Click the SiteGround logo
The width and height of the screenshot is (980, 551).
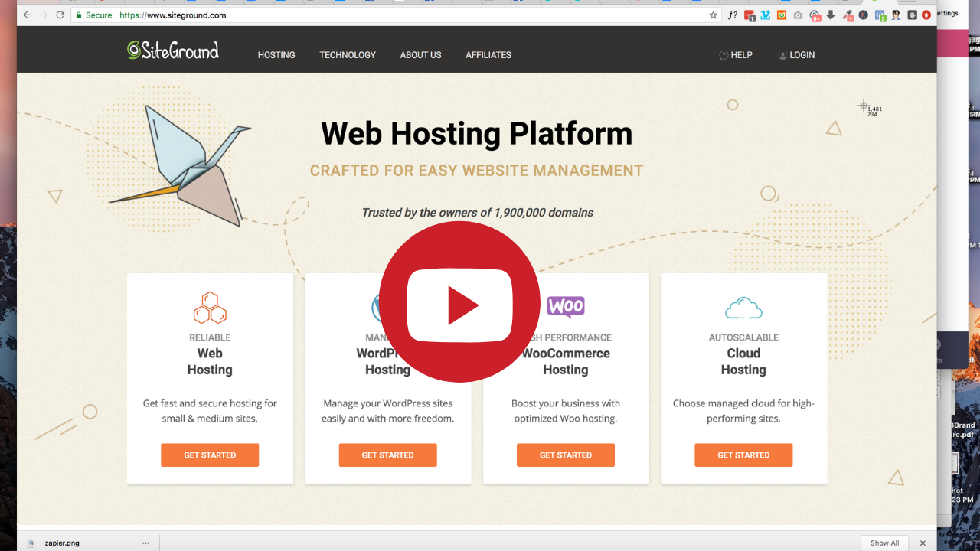coord(173,51)
